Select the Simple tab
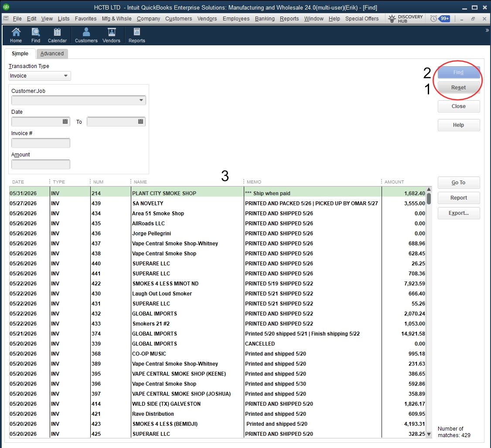Image resolution: width=491 pixels, height=448 pixels. point(20,54)
